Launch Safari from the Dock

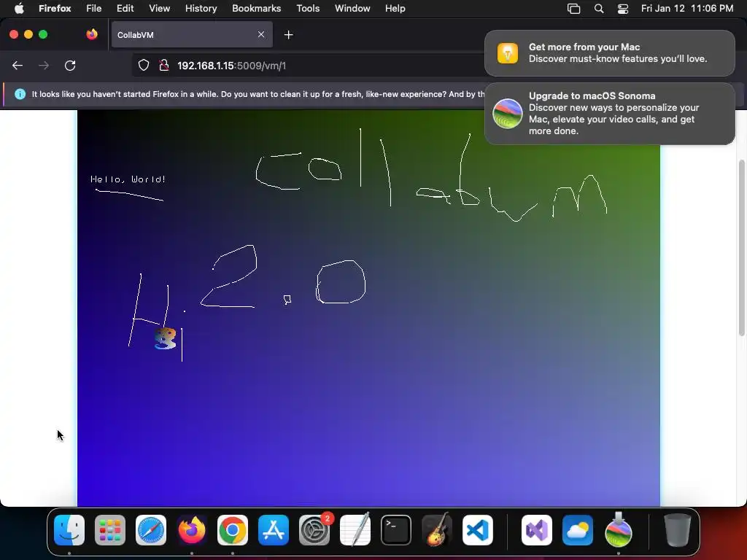pos(151,530)
